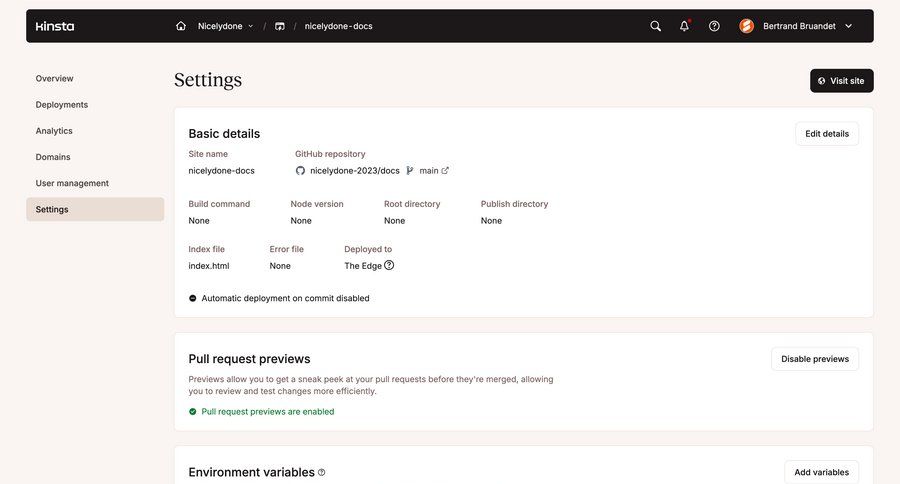Open the search magnifier icon

[x=655, y=26]
